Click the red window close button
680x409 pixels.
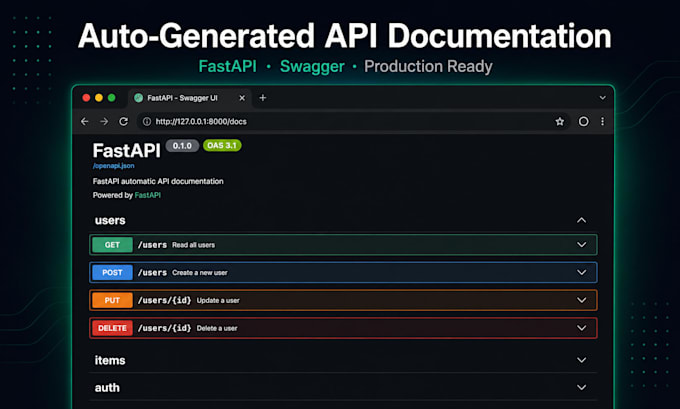[86, 98]
